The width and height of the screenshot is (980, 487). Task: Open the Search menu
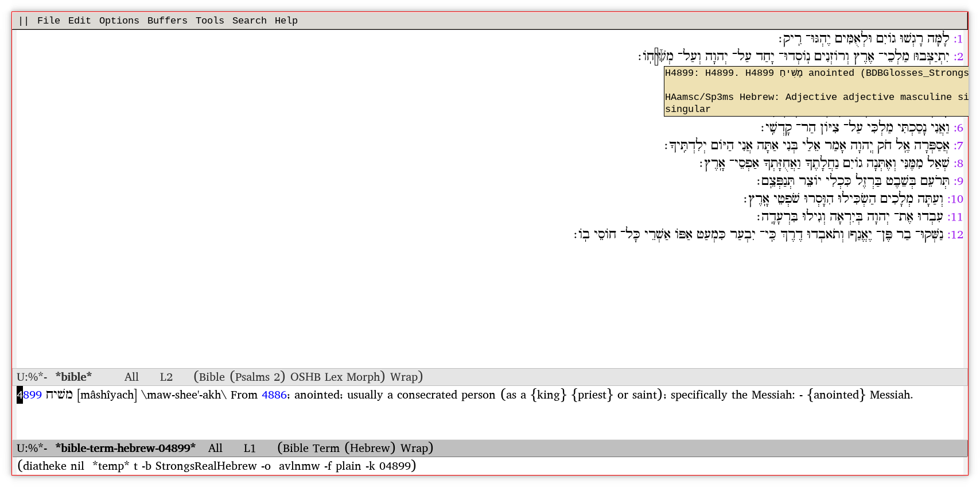point(249,21)
